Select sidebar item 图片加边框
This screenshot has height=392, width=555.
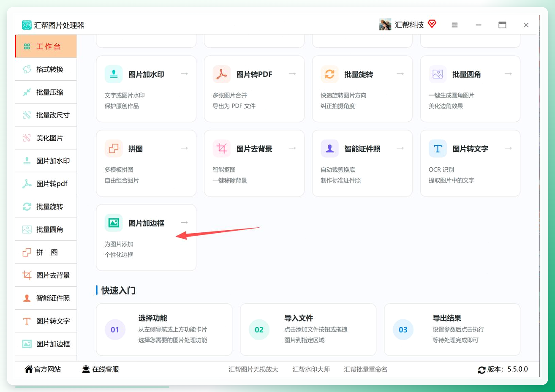point(46,344)
